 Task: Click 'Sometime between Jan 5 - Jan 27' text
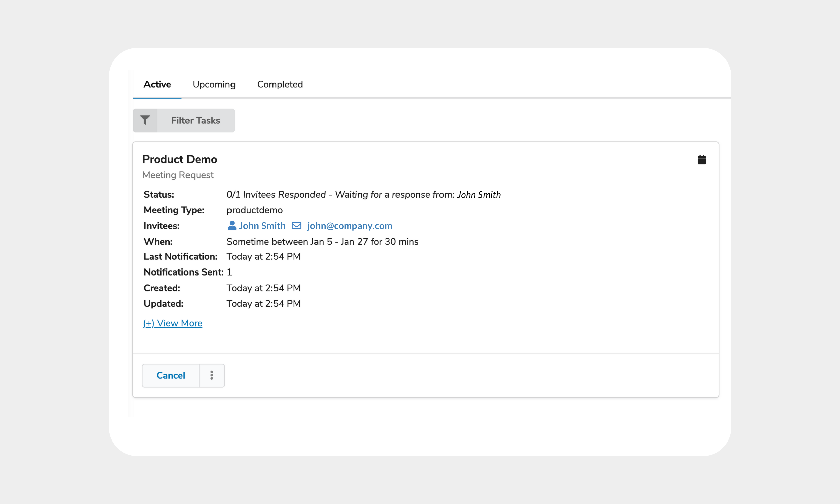(297, 242)
